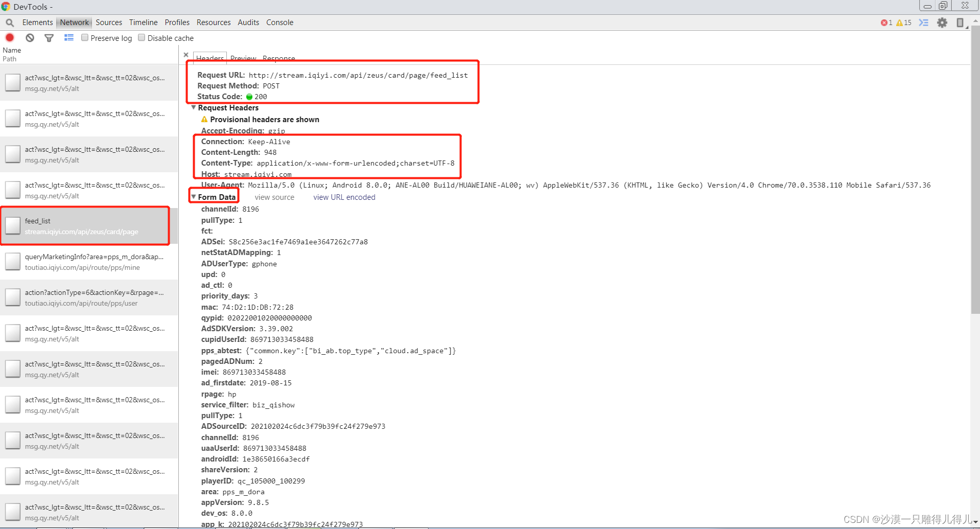Open the Response tab of the request
The width and height of the screenshot is (980, 529).
278,58
